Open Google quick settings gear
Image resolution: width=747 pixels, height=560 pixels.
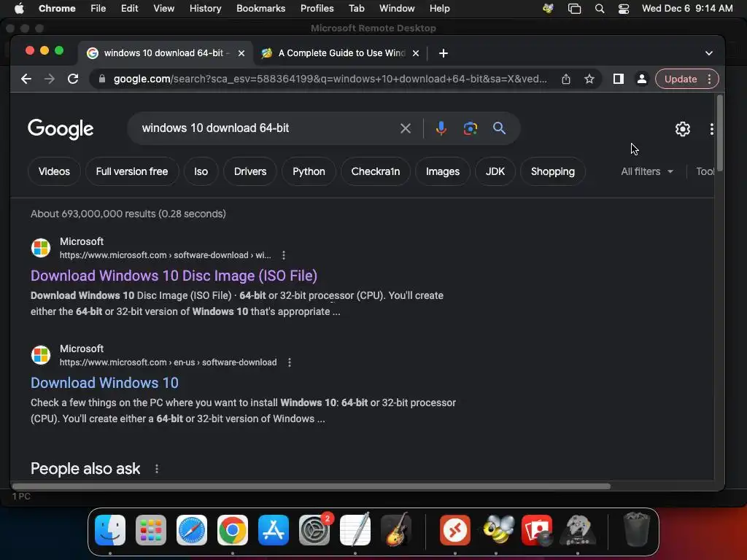coord(683,129)
